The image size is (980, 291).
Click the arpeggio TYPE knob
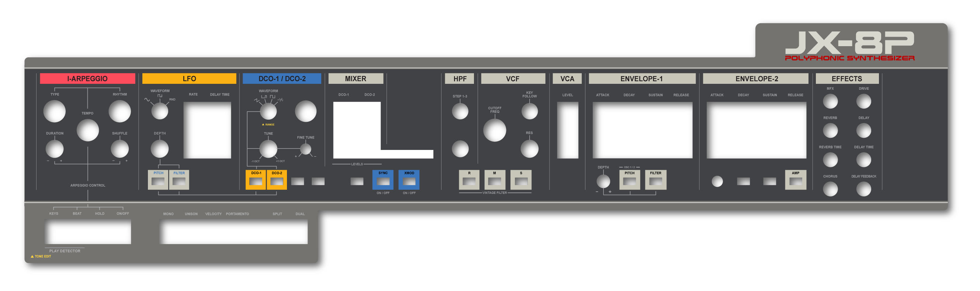(54, 111)
